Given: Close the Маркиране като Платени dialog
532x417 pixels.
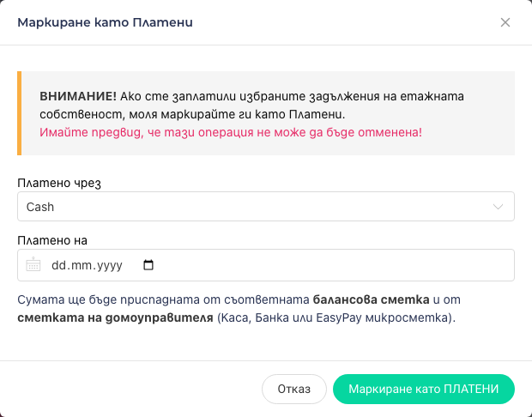Looking at the screenshot, I should pos(505,22).
